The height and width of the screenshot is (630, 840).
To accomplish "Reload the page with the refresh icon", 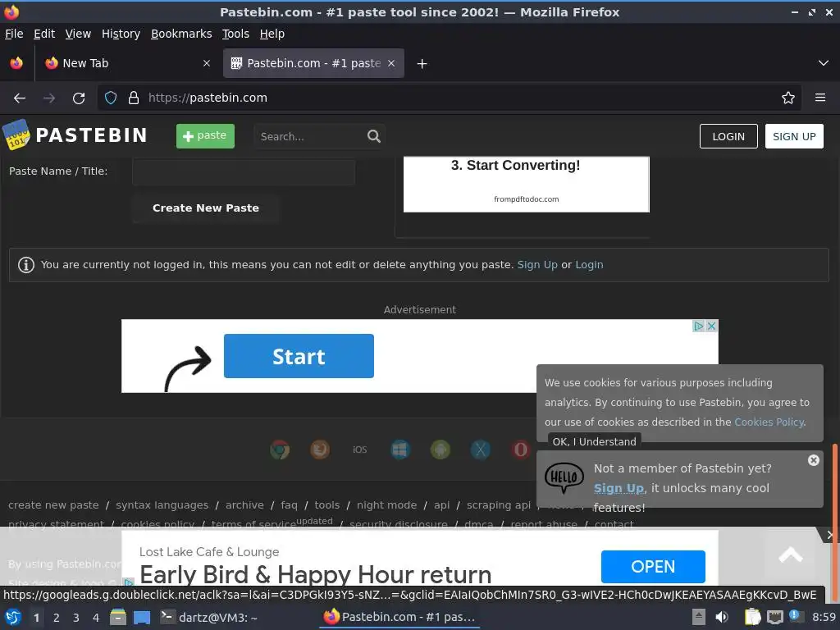I will pos(79,98).
